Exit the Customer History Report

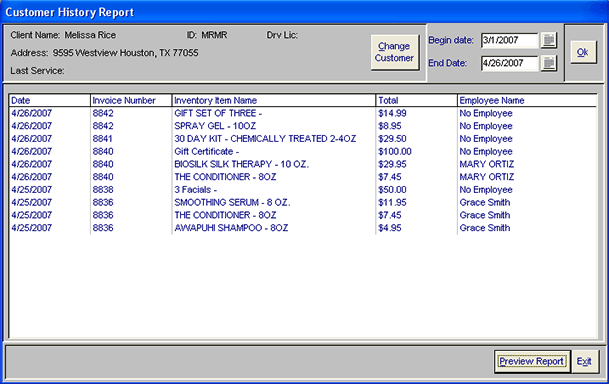pyautogui.click(x=585, y=361)
